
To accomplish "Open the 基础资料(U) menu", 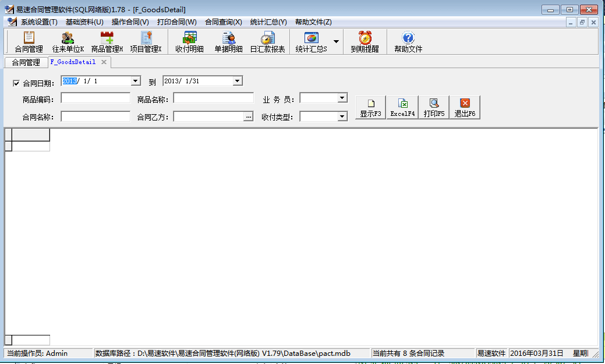I will [84, 22].
